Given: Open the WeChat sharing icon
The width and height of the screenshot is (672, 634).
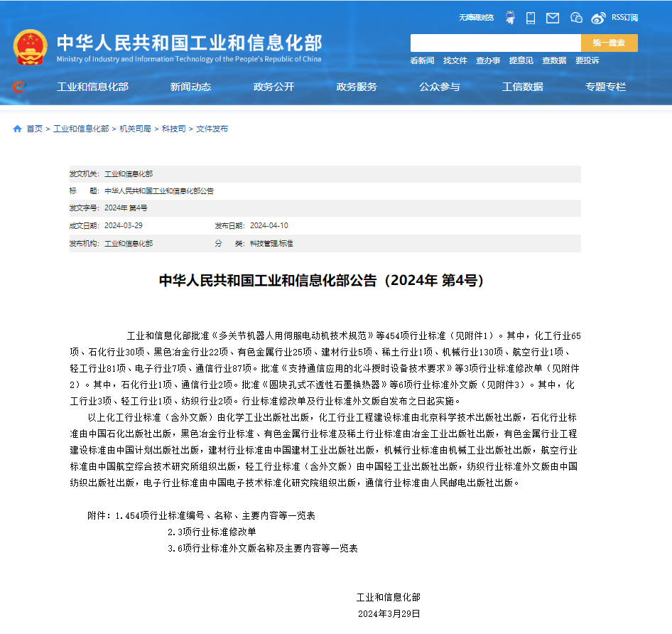Looking at the screenshot, I should (x=576, y=18).
